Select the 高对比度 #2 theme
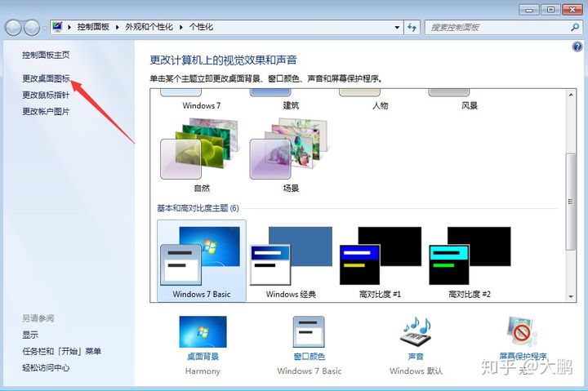Screen dimensions: 588x391 coord(469,261)
